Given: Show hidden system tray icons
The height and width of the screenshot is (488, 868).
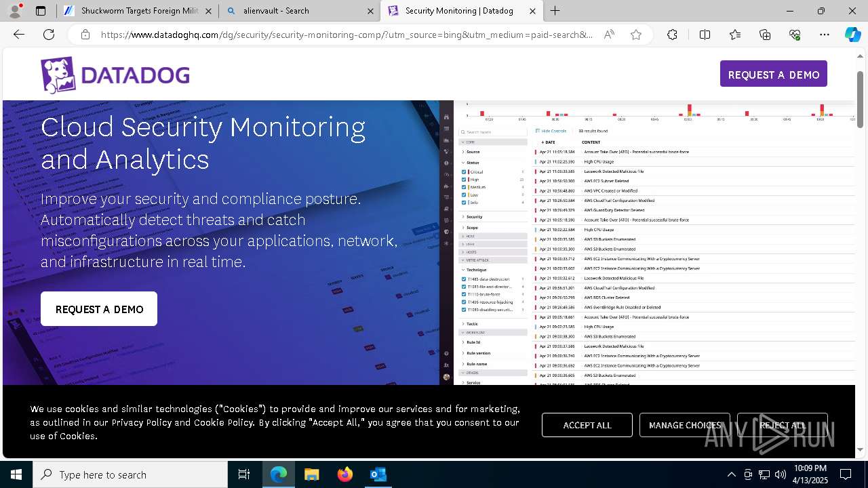Looking at the screenshot, I should (x=731, y=474).
